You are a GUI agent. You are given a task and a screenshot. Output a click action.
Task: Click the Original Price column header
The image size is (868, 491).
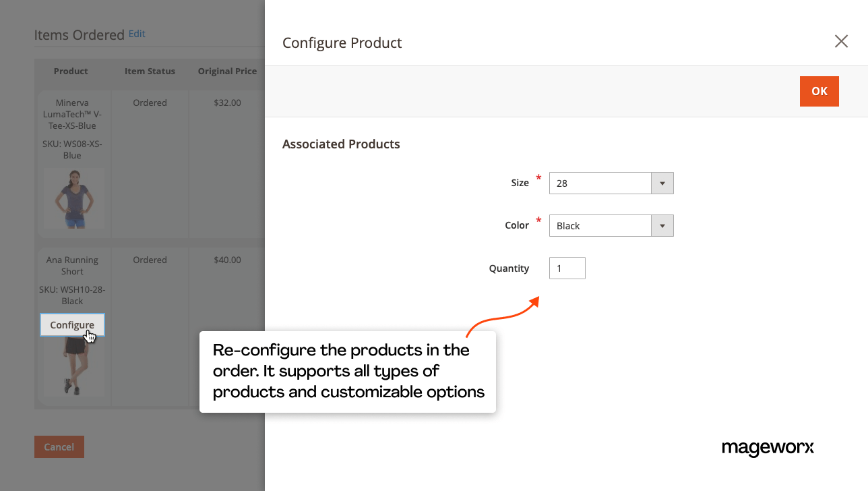(x=227, y=71)
